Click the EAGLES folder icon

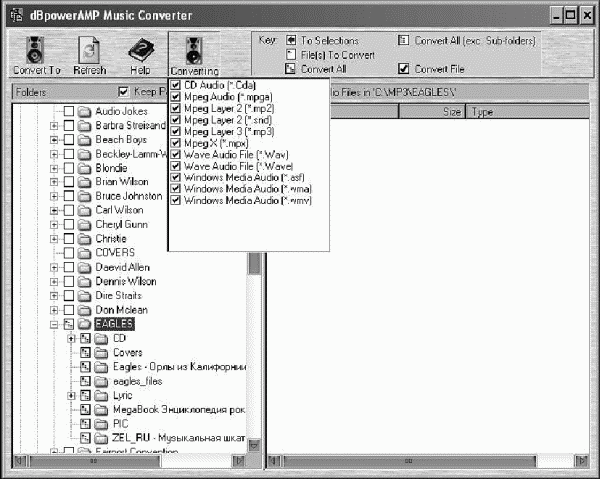point(84,324)
